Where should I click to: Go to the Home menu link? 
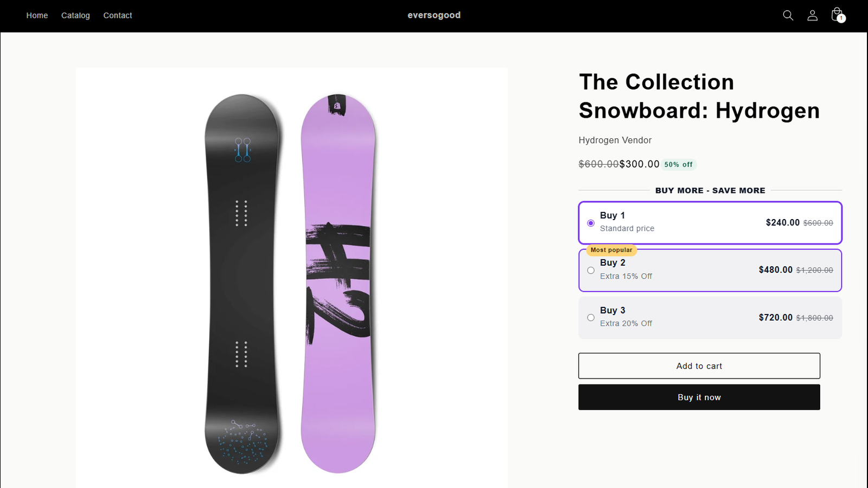[x=37, y=16]
